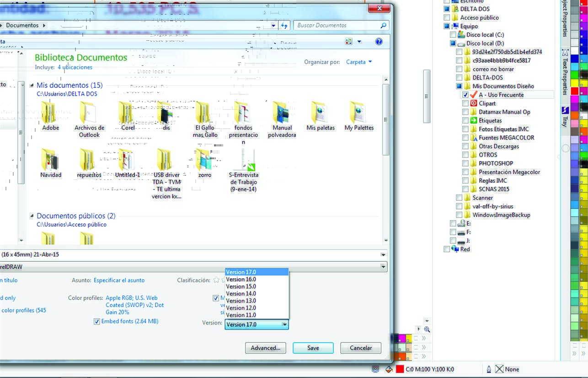588x378 pixels.
Task: Choose Version 11.0 from the list
Action: pyautogui.click(x=257, y=315)
